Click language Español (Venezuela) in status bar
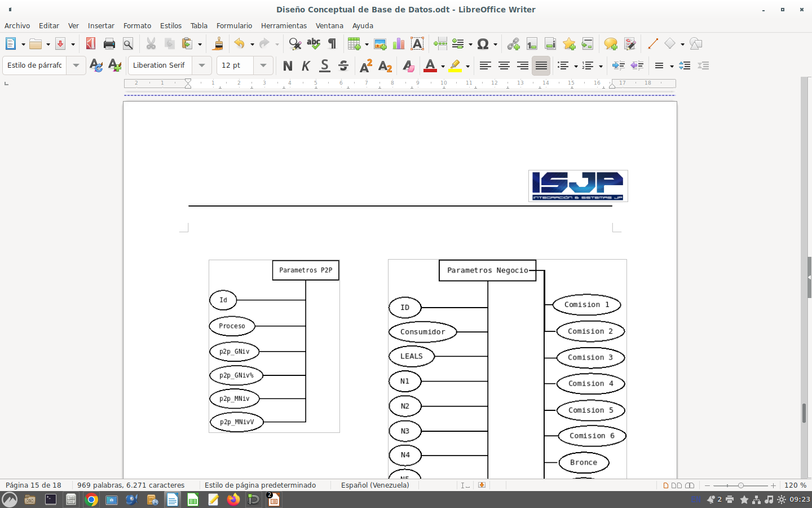The width and height of the screenshot is (812, 508). [x=375, y=485]
